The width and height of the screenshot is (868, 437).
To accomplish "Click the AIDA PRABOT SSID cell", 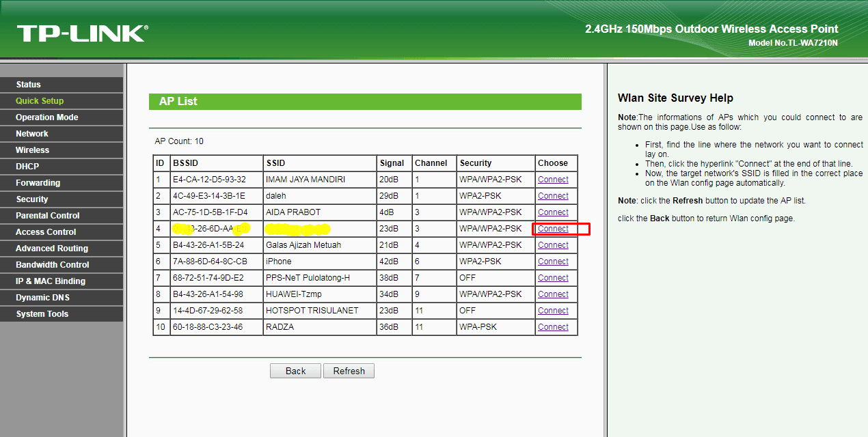I will [320, 212].
